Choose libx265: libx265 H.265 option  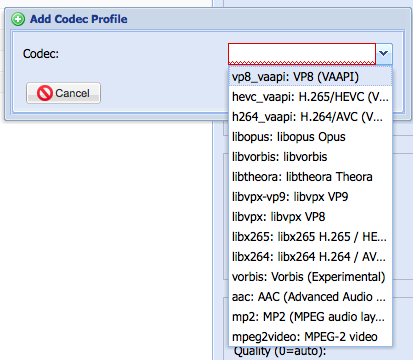point(310,237)
